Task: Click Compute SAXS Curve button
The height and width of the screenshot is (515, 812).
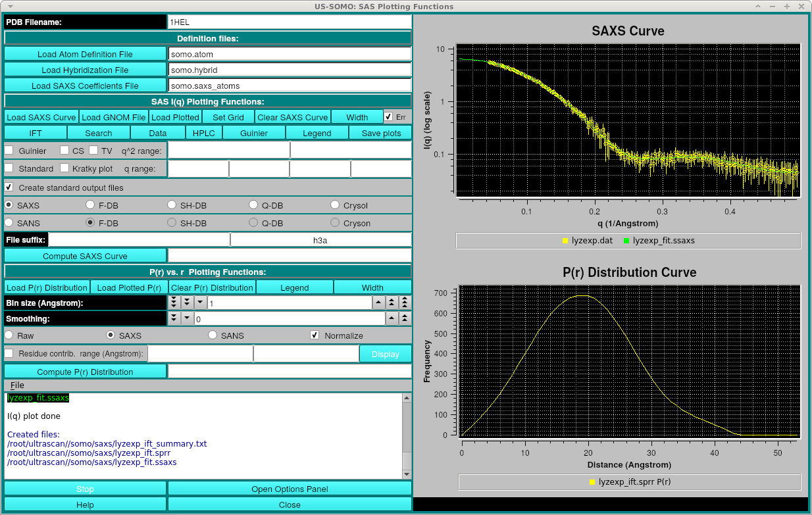Action: tap(85, 256)
